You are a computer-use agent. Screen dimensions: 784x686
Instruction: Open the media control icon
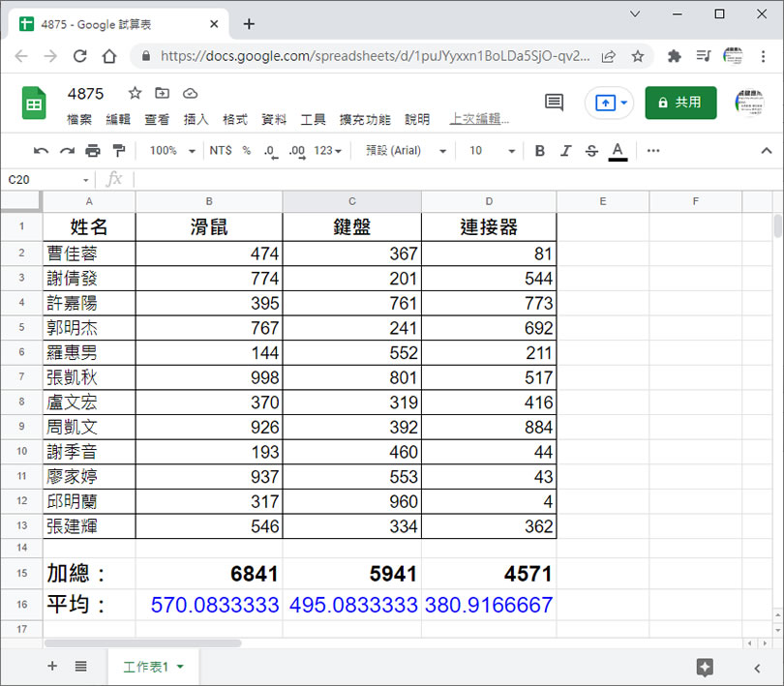[x=704, y=55]
